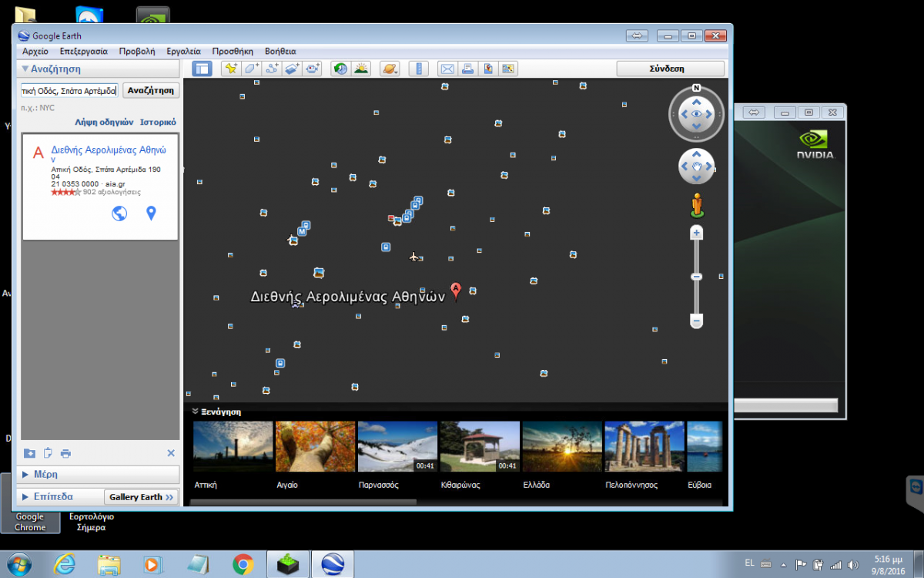Click the tour guide horizontal scrollbar

tap(303, 502)
